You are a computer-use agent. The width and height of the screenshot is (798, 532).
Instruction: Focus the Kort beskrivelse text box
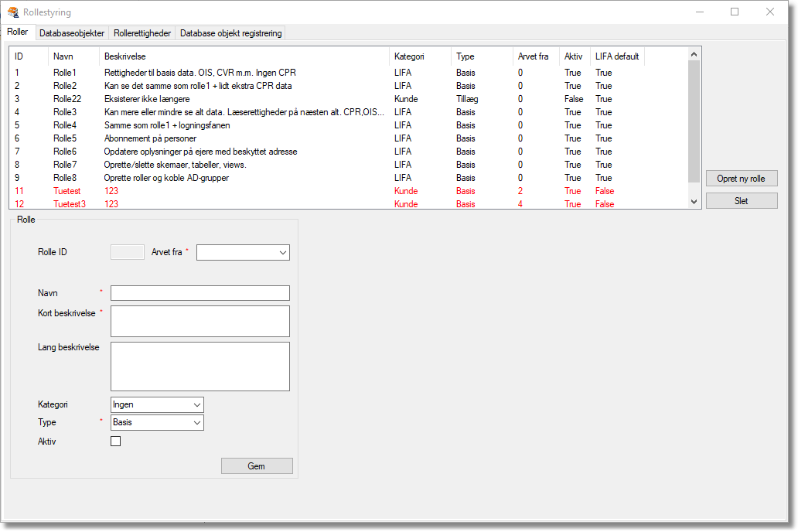tap(199, 321)
